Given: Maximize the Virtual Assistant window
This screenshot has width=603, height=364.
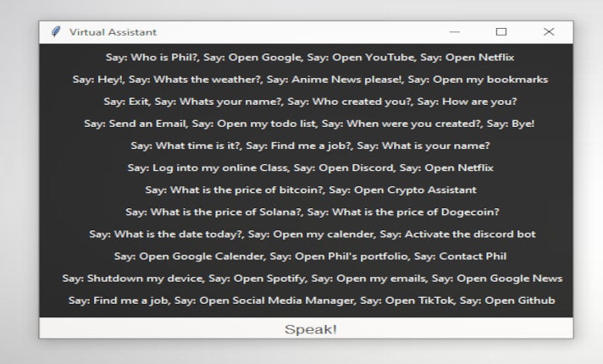Looking at the screenshot, I should tap(501, 32).
